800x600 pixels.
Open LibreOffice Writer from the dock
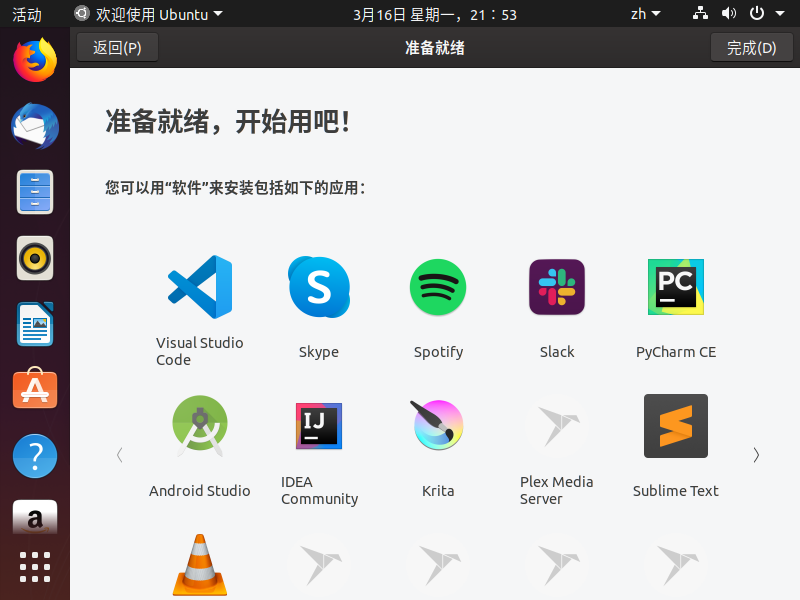click(35, 324)
